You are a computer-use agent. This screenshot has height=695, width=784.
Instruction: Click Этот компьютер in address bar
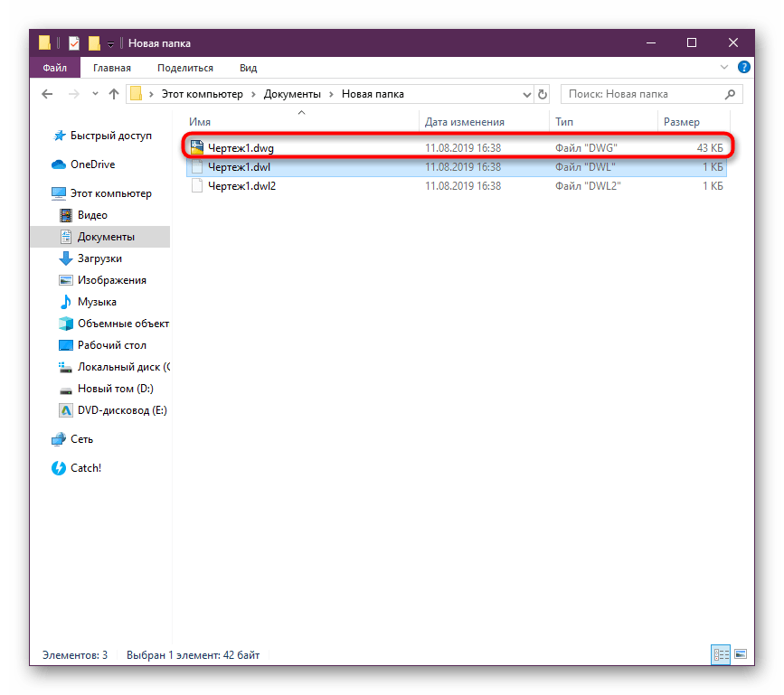coord(202,94)
